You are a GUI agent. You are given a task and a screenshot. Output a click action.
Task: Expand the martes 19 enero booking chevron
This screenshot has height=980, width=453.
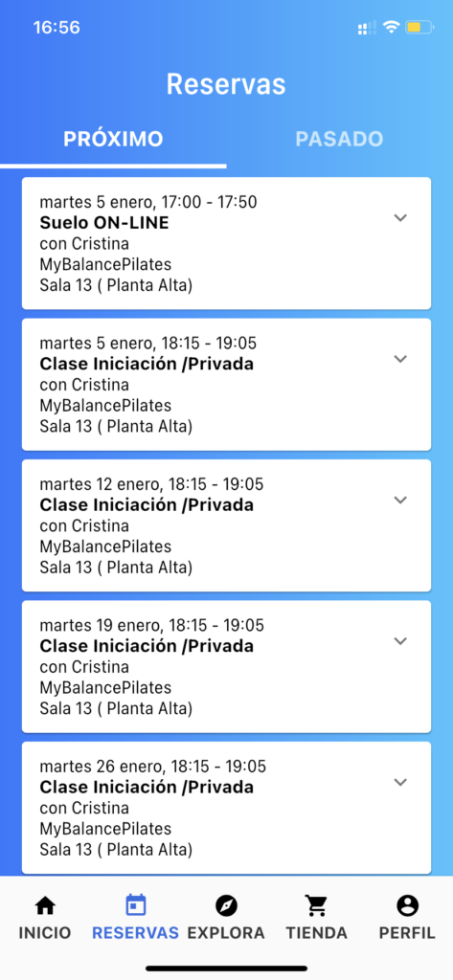pyautogui.click(x=400, y=640)
